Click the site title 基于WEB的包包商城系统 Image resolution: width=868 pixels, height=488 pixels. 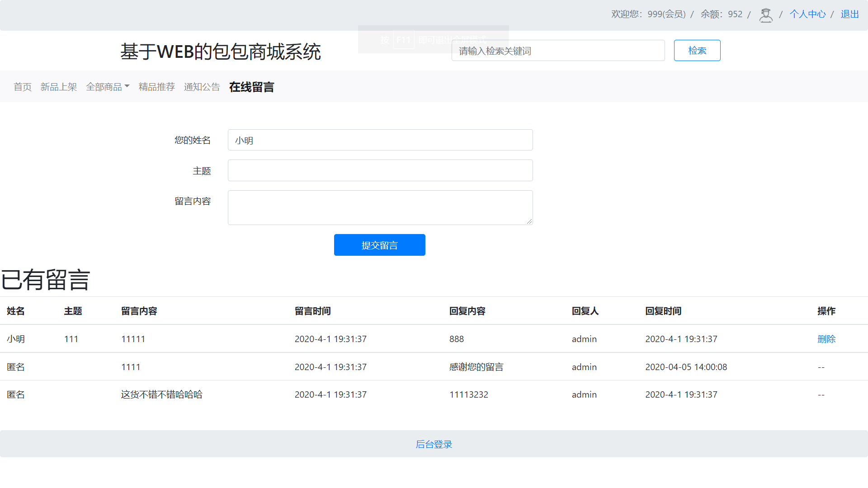[221, 52]
